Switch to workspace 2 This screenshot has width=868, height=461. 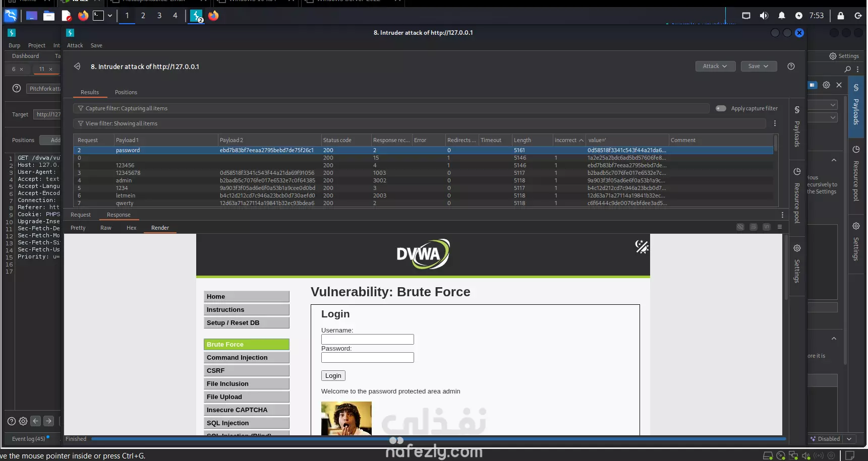pos(143,16)
